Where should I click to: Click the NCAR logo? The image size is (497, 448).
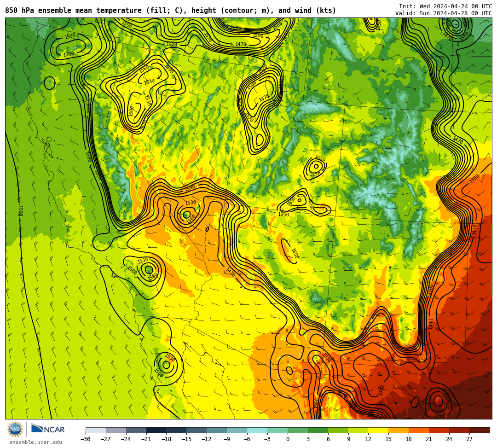point(48,429)
